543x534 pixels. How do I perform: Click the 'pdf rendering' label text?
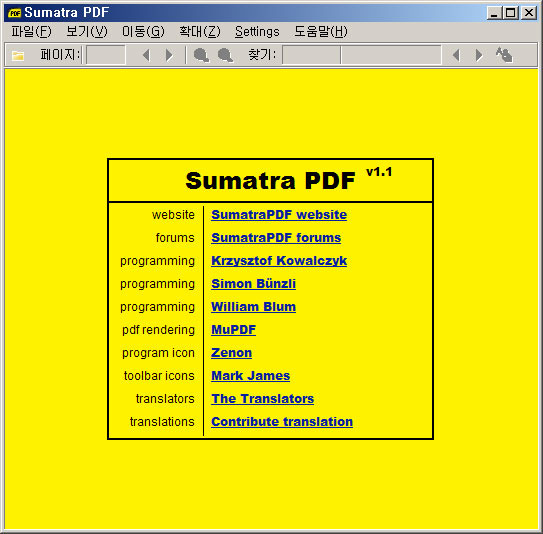[158, 330]
